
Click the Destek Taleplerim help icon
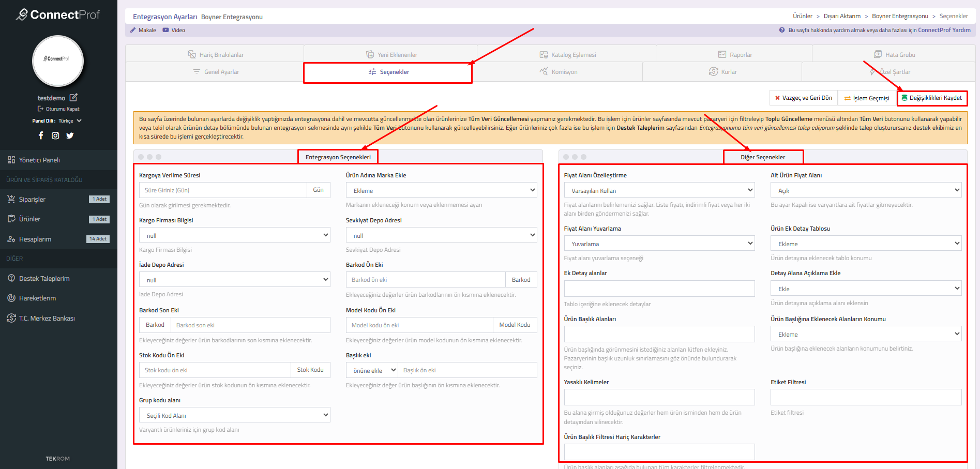point(11,278)
